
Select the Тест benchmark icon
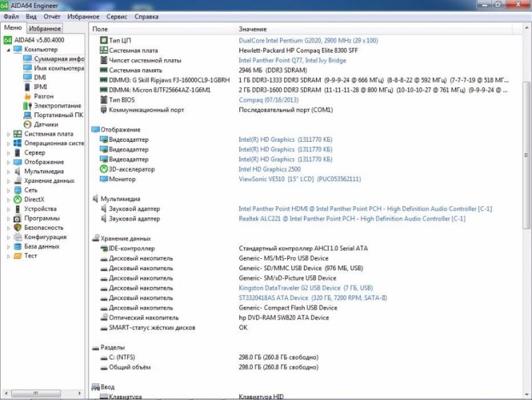click(17, 256)
